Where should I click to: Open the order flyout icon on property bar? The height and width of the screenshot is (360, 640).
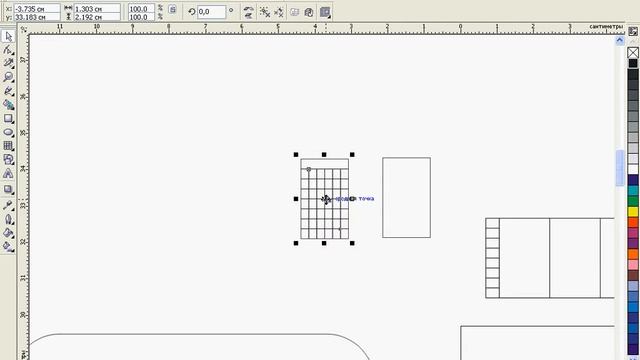[x=325, y=12]
